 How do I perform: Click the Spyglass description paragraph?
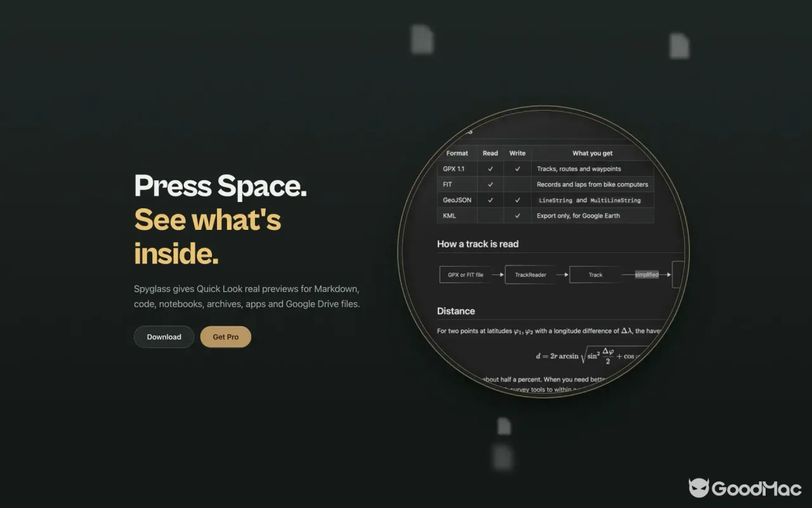[x=247, y=297]
